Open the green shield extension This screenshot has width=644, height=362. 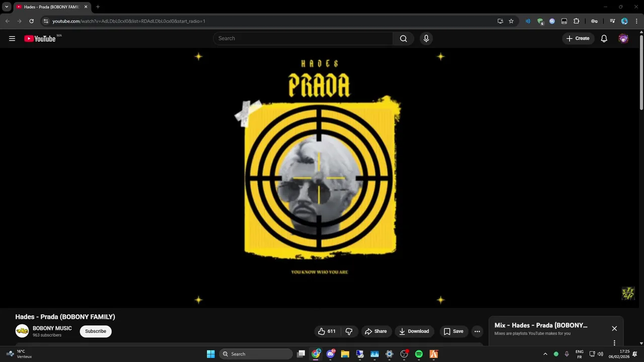pos(540,21)
